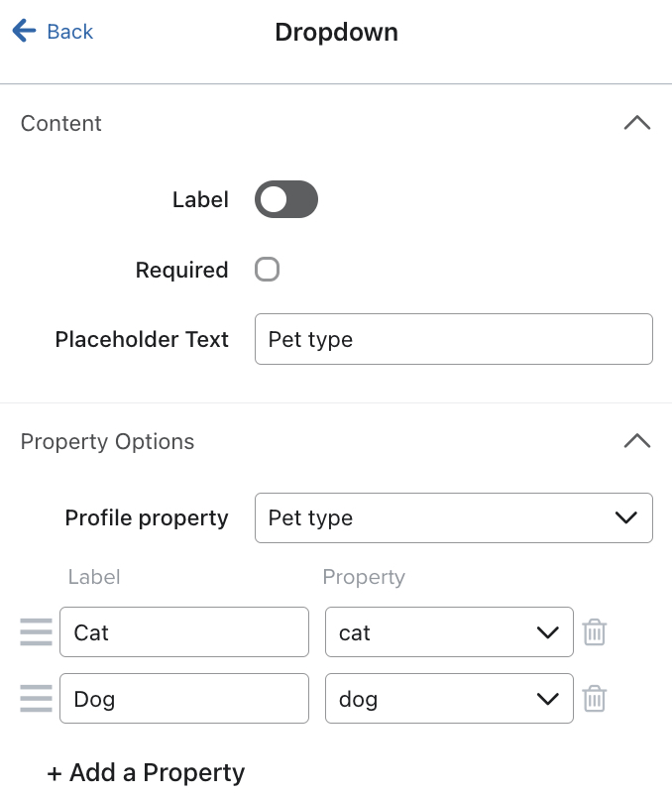This screenshot has width=672, height=795.
Task: Collapse the Property Options section
Action: pyautogui.click(x=637, y=441)
